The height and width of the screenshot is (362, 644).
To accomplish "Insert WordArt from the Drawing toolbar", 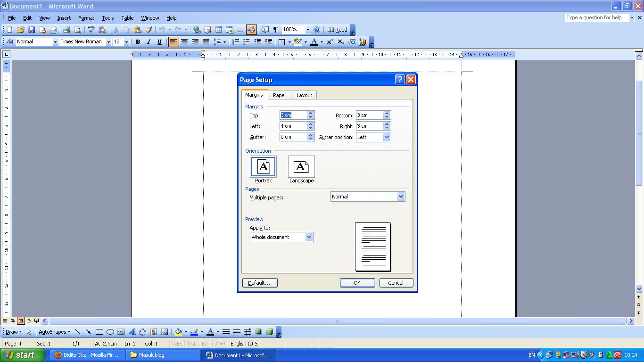I will [x=132, y=332].
